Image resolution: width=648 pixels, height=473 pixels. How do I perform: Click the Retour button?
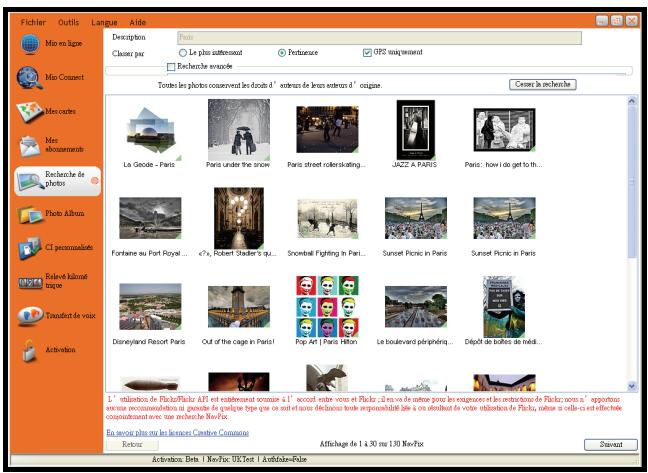tap(132, 445)
